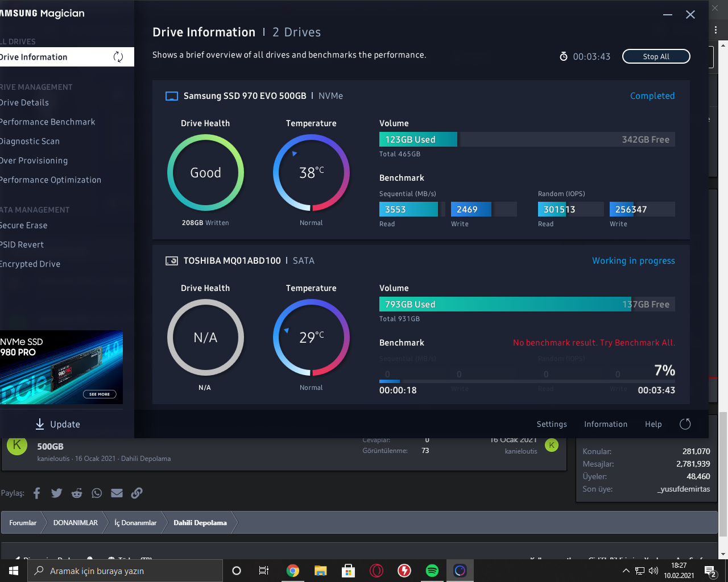Open Microsoft Store from the taskbar
Image resolution: width=728 pixels, height=582 pixels.
[x=349, y=571]
